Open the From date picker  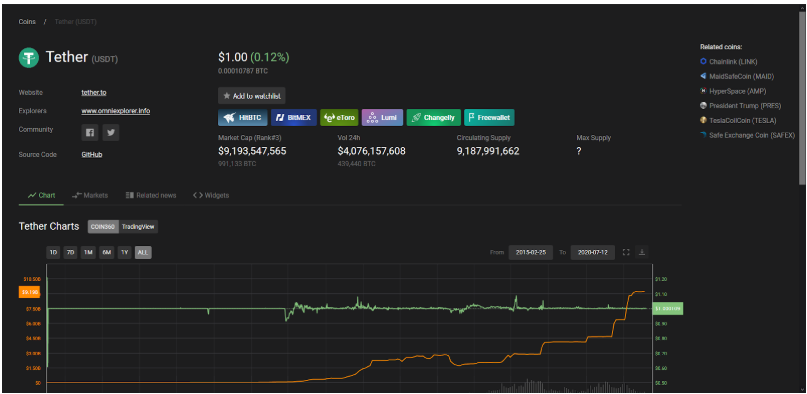click(531, 253)
